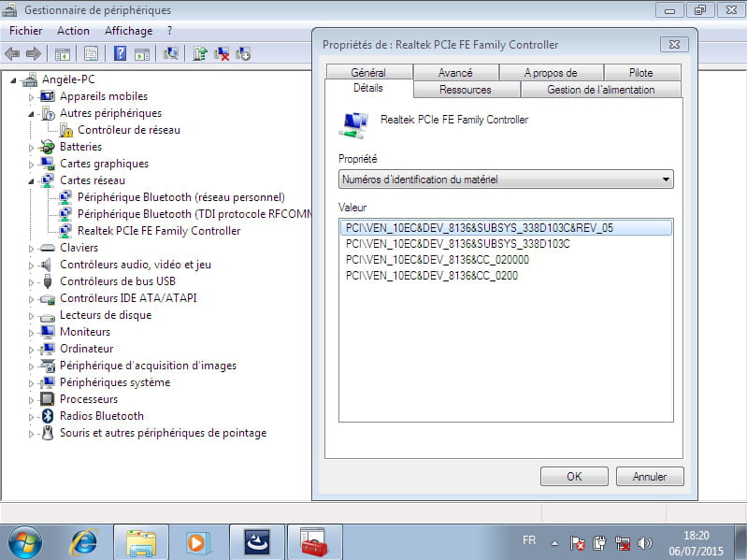Click the Souris et autres périphériques icon
The width and height of the screenshot is (747, 560).
pyautogui.click(x=47, y=432)
